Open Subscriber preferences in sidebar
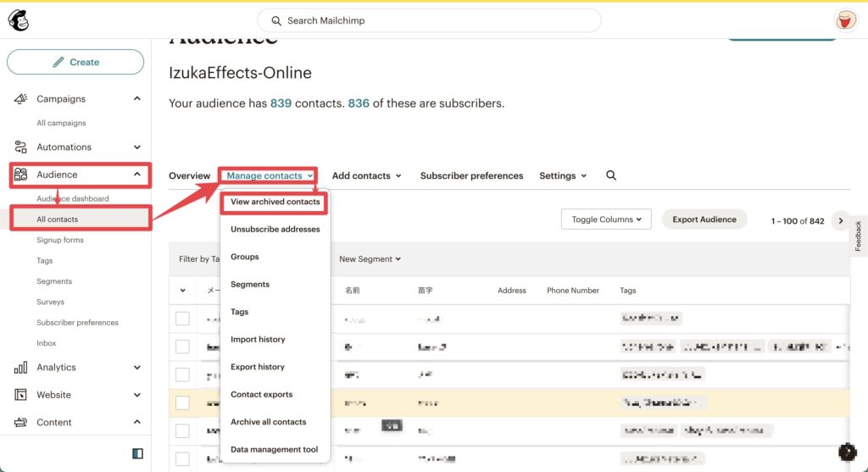Screen dimensions: 868x472 77,323
